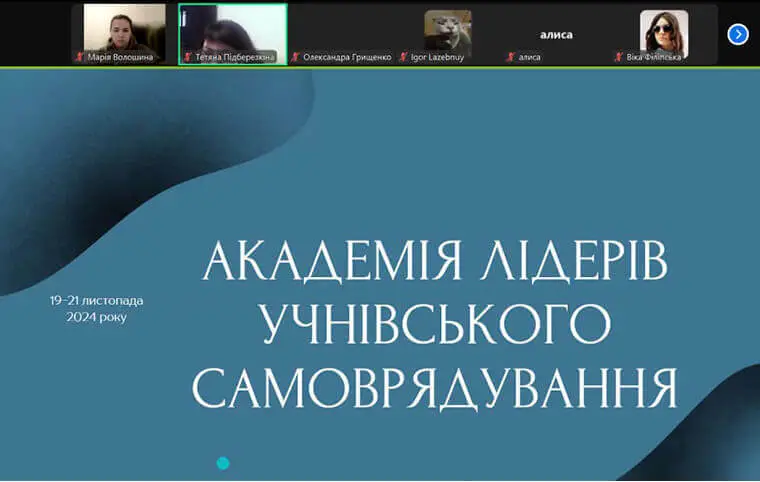
Task: Click the name label Олександра Грищенко
Action: (x=347, y=57)
